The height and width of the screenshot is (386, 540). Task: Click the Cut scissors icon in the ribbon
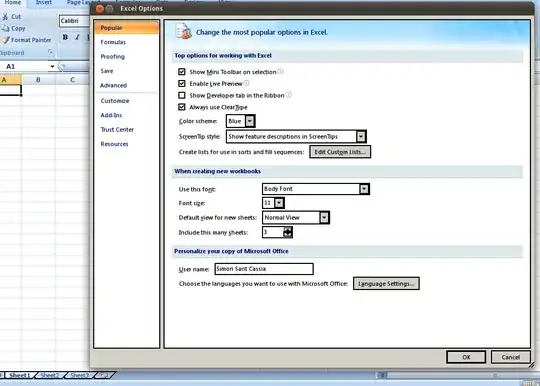click(5, 16)
